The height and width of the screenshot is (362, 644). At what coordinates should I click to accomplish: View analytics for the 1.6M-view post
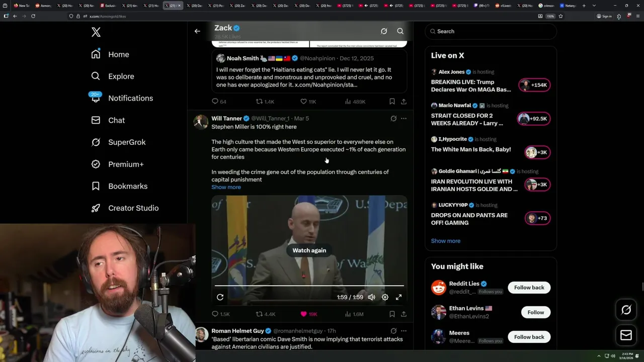[354, 314]
